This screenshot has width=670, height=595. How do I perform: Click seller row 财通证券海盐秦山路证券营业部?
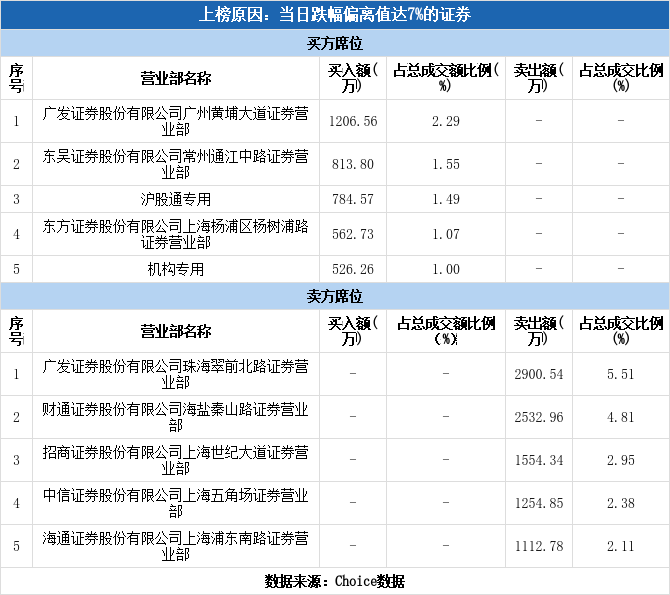(x=176, y=417)
